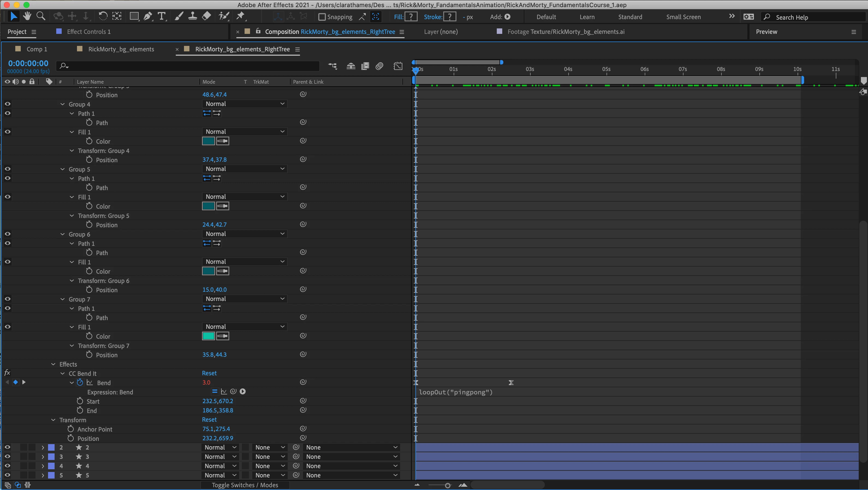Select the Hand tool
The width and height of the screenshot is (868, 490).
tap(27, 16)
